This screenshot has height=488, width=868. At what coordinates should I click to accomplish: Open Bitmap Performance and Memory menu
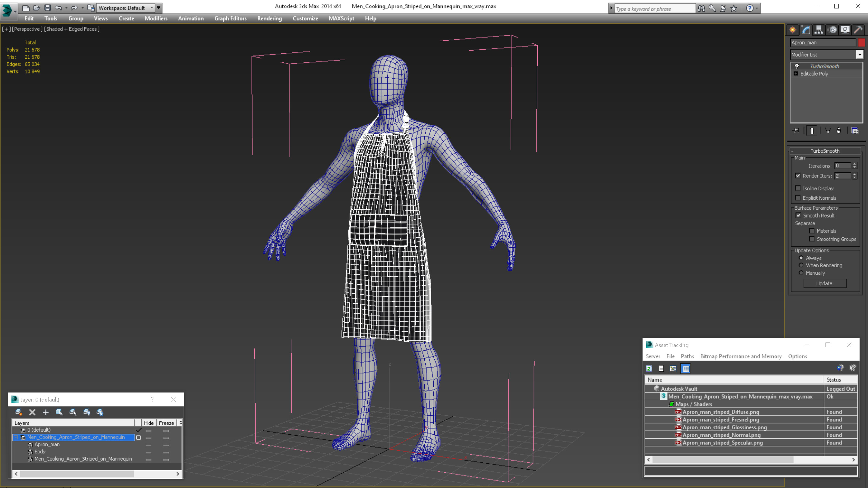point(741,356)
